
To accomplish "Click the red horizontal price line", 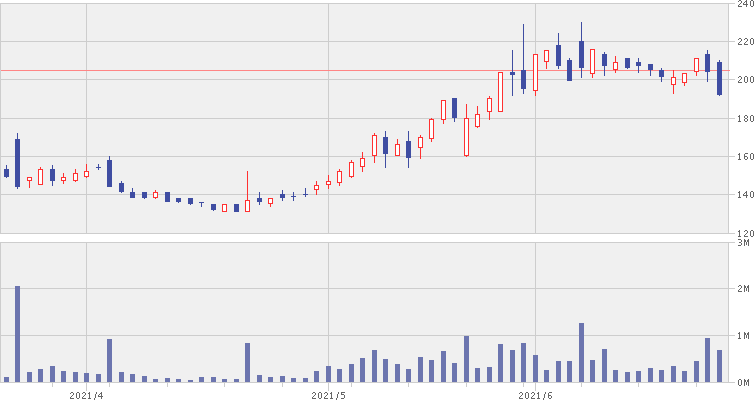I will (x=300, y=71).
